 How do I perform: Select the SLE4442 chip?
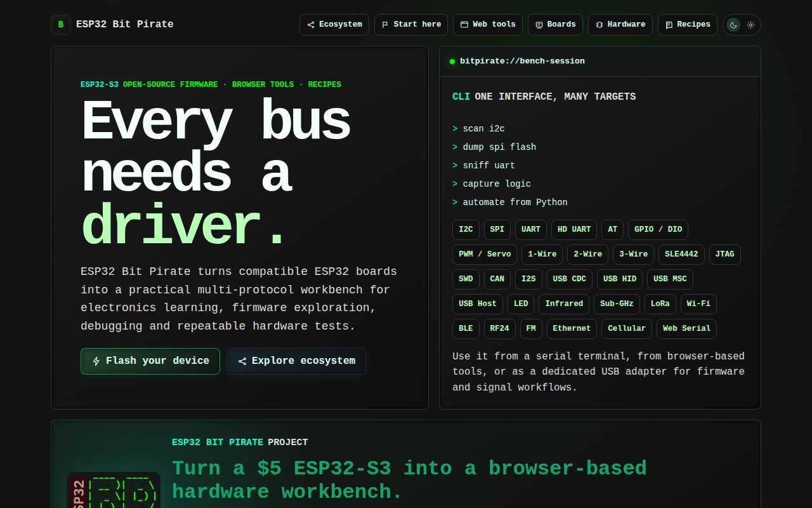coord(681,255)
